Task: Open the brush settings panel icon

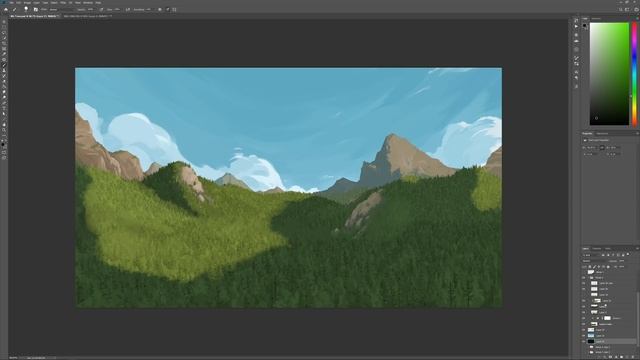Action: (x=36, y=9)
